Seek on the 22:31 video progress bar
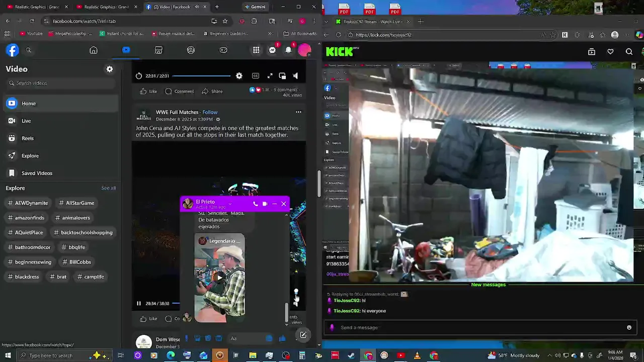The image size is (644, 362). tap(201, 76)
